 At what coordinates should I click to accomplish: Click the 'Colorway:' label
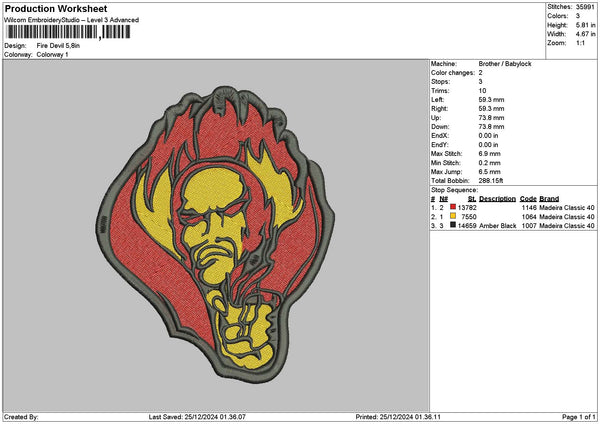(18, 55)
